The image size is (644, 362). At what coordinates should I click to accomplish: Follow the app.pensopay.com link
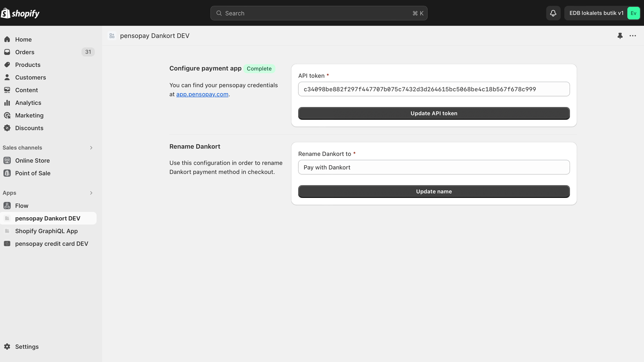[x=202, y=94]
